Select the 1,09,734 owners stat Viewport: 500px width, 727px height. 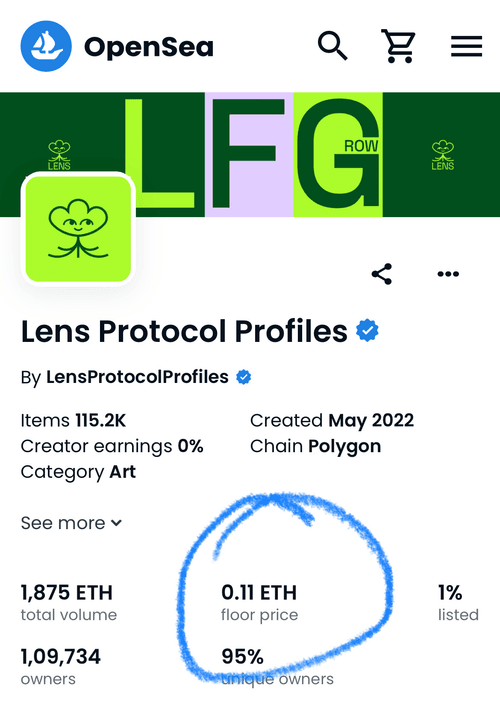click(60, 666)
